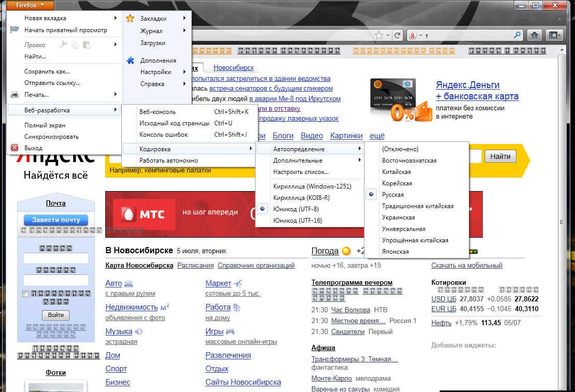Click the Home icon in the toolbar
The image size is (575, 392).
coord(534,35)
